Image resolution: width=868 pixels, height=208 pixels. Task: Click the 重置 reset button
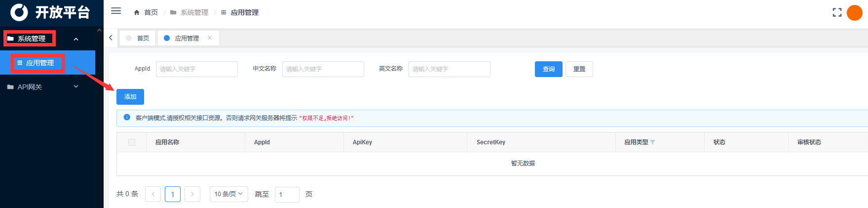click(579, 69)
